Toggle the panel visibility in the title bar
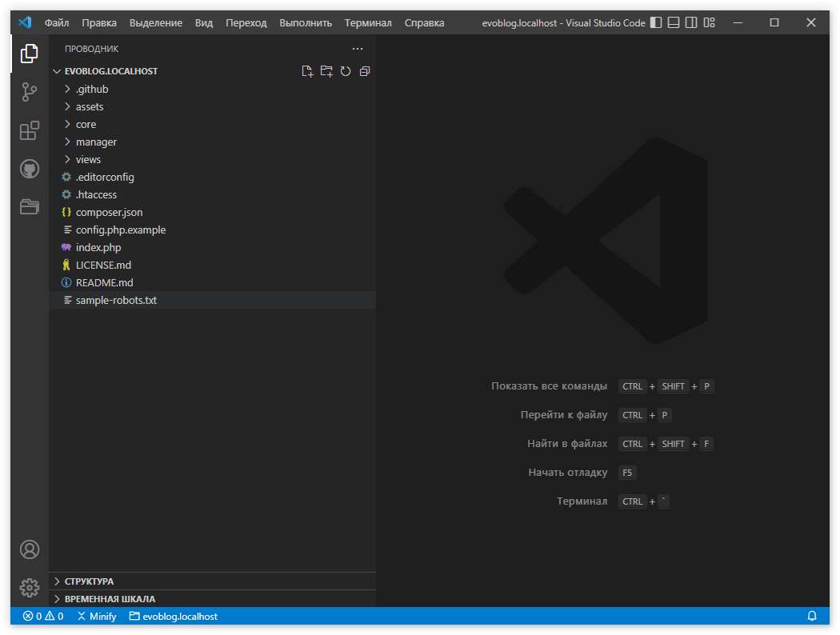This screenshot has width=840, height=635. [x=673, y=22]
